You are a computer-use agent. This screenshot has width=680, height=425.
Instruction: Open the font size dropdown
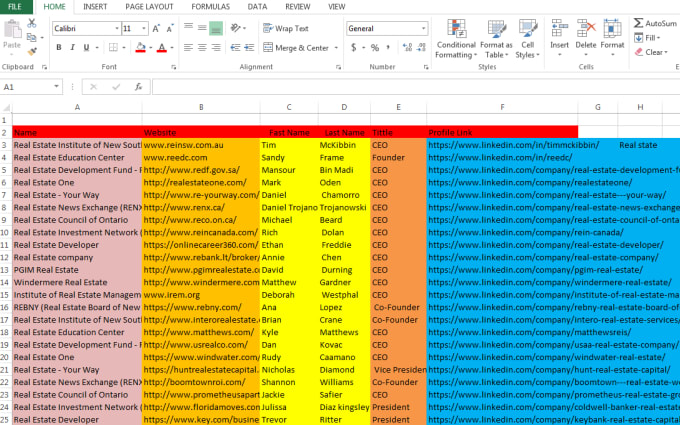pos(144,29)
